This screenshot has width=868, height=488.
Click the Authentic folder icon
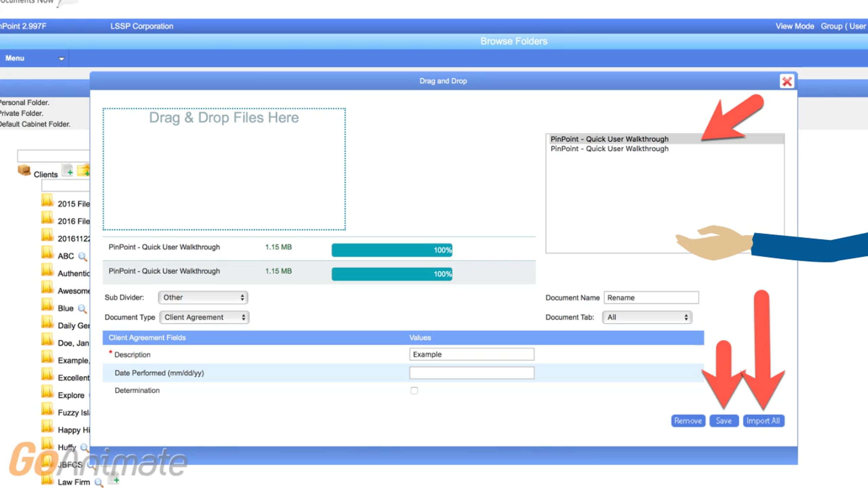coord(47,270)
